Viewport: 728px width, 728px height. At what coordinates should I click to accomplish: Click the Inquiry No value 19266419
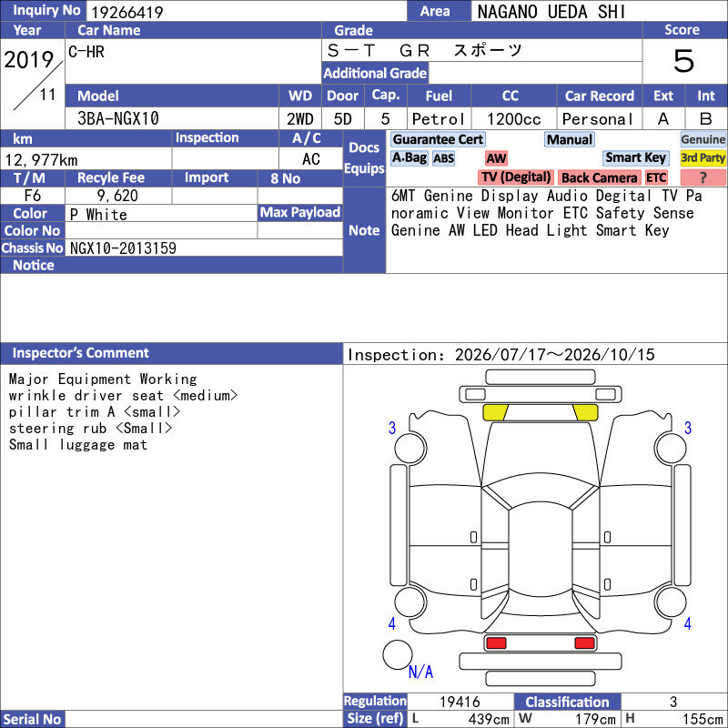coord(126,12)
